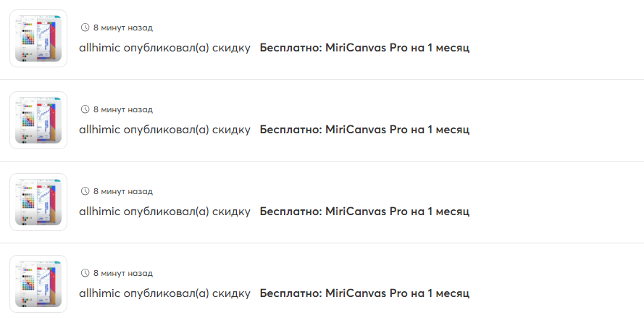Viewport: 644px width, 318px height.
Task: Click the second entry's '8 минут назад' timestamp
Action: (x=122, y=109)
